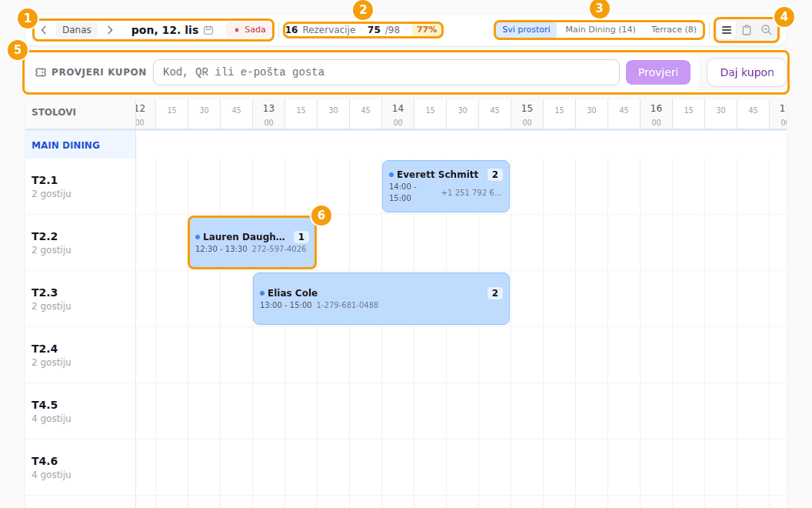
Task: Open the calendar date picker icon
Action: 208,30
